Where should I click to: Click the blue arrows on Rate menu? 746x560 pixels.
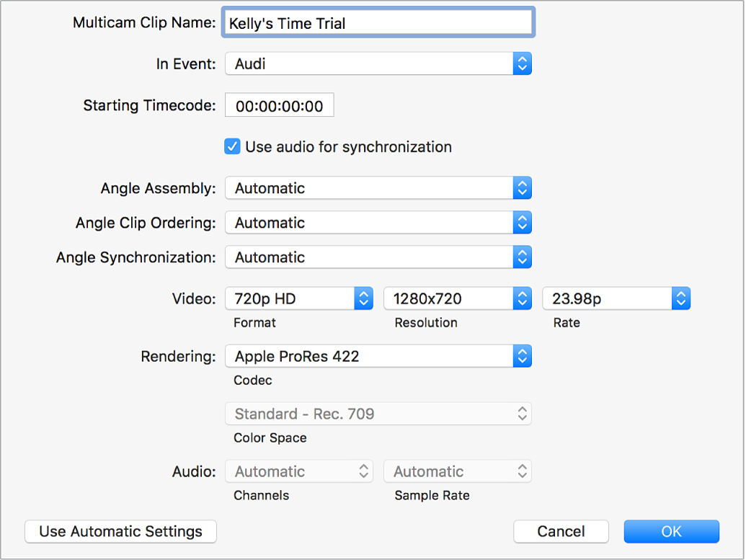click(x=681, y=298)
